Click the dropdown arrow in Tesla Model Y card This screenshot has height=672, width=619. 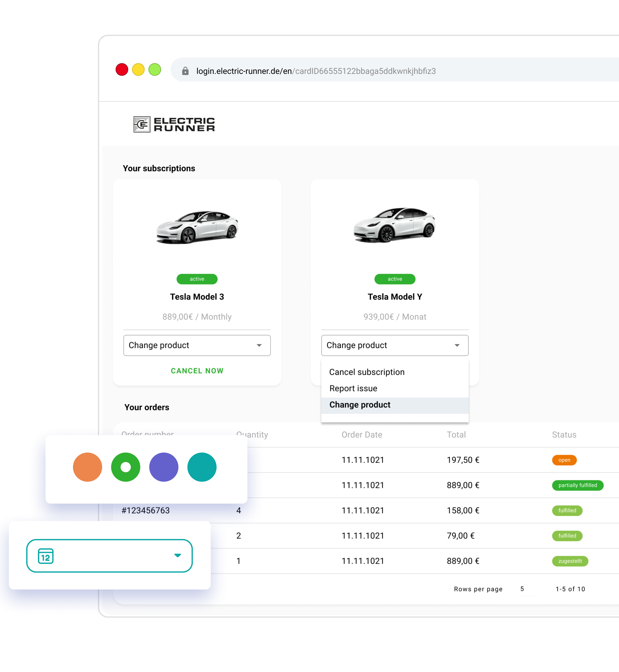(x=457, y=345)
